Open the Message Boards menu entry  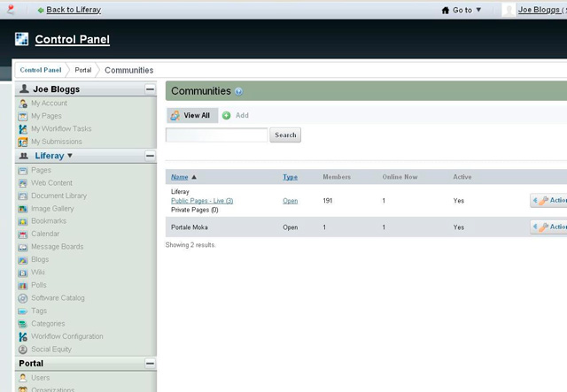point(57,246)
